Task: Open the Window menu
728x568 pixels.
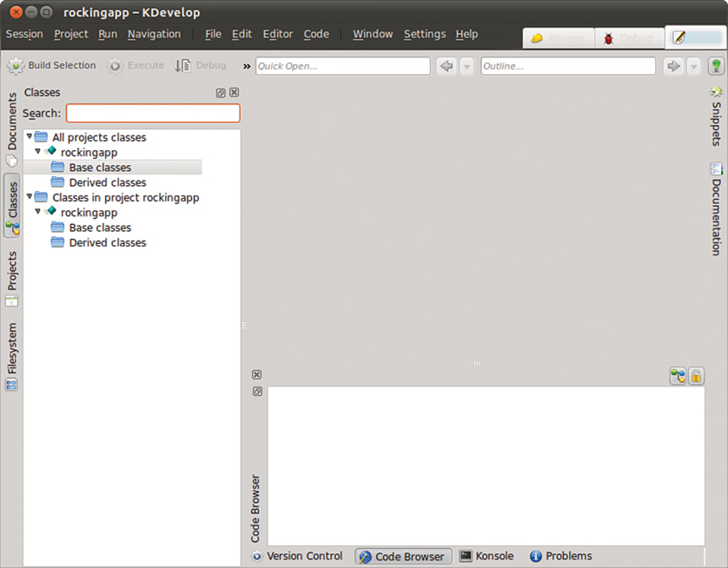Action: [373, 34]
